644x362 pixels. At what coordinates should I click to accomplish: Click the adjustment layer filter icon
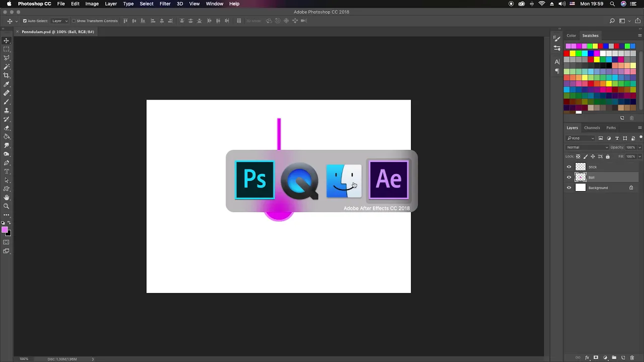tap(609, 138)
